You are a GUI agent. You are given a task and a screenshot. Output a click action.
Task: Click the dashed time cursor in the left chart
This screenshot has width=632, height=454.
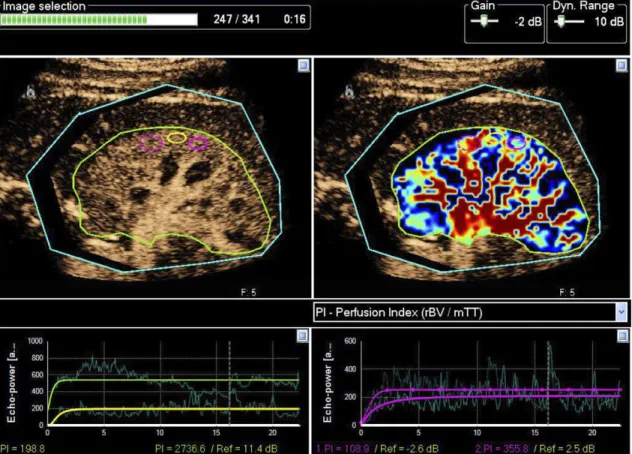(x=229, y=383)
